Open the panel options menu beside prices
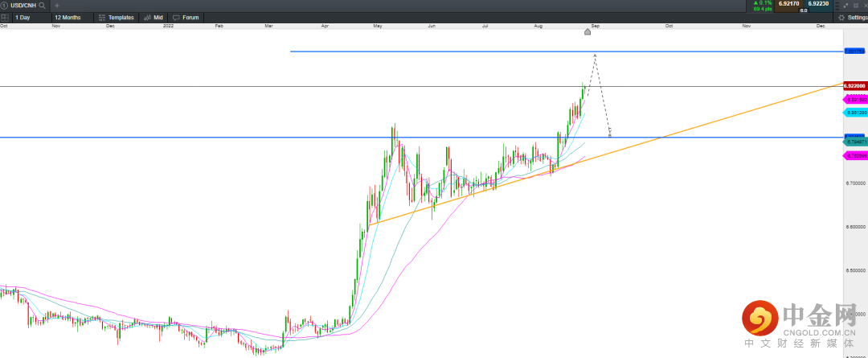This screenshot has width=868, height=358. pyautogui.click(x=837, y=6)
